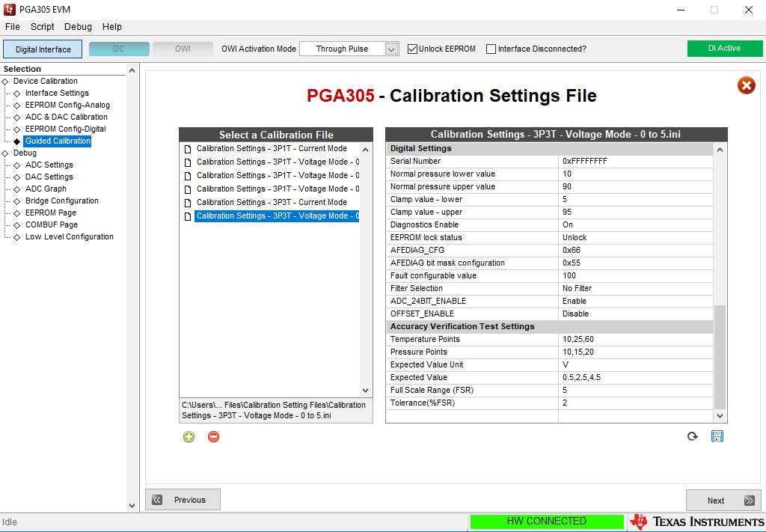This screenshot has width=766, height=532.
Task: Open the File menu
Action: pyautogui.click(x=12, y=27)
